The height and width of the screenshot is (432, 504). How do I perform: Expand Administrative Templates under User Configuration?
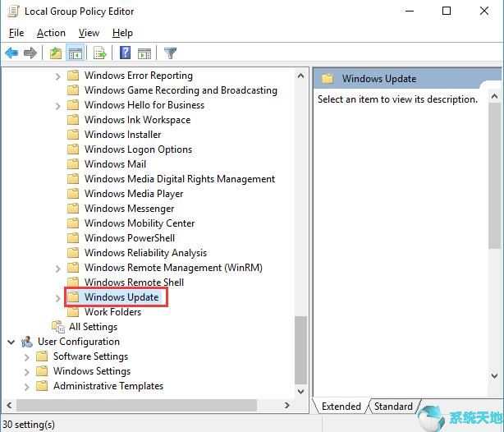pos(27,387)
